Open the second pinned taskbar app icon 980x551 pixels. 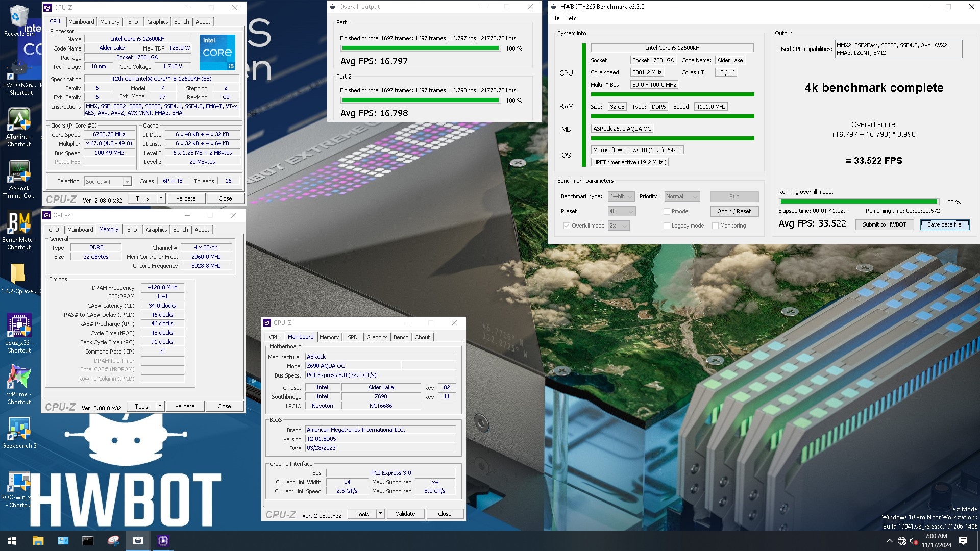click(x=63, y=541)
